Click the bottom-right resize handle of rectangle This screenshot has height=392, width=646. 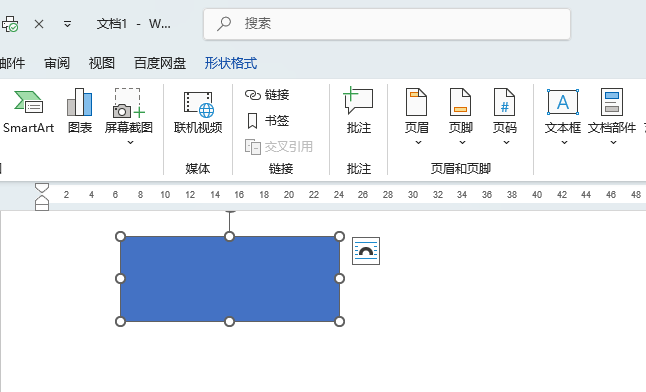click(339, 322)
